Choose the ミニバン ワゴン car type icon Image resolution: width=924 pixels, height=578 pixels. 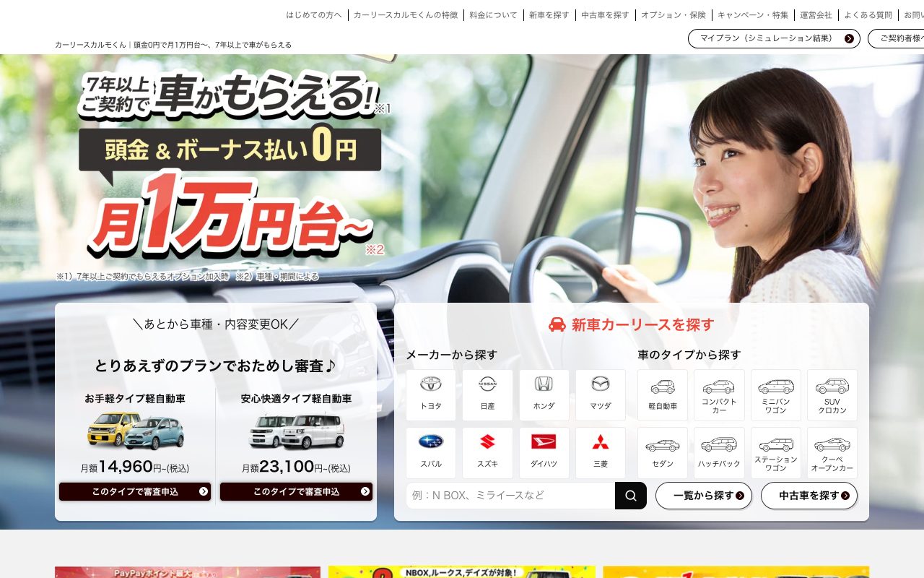pyautogui.click(x=776, y=395)
